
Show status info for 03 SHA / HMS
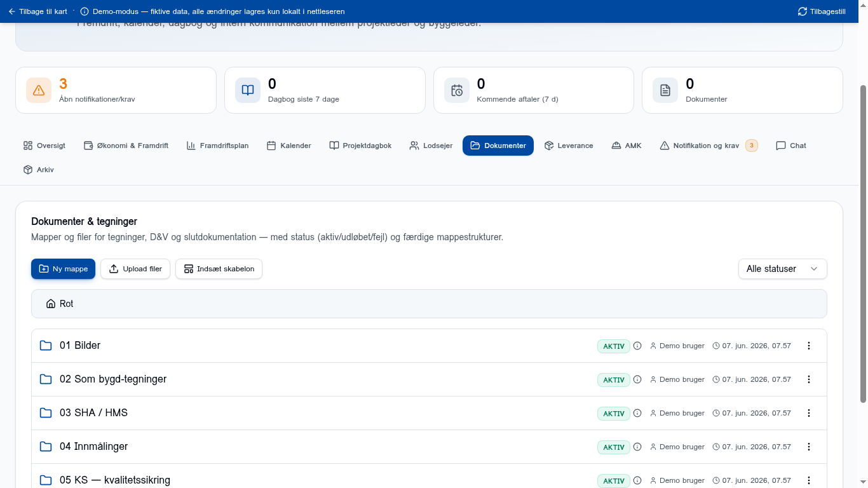pyautogui.click(x=637, y=414)
